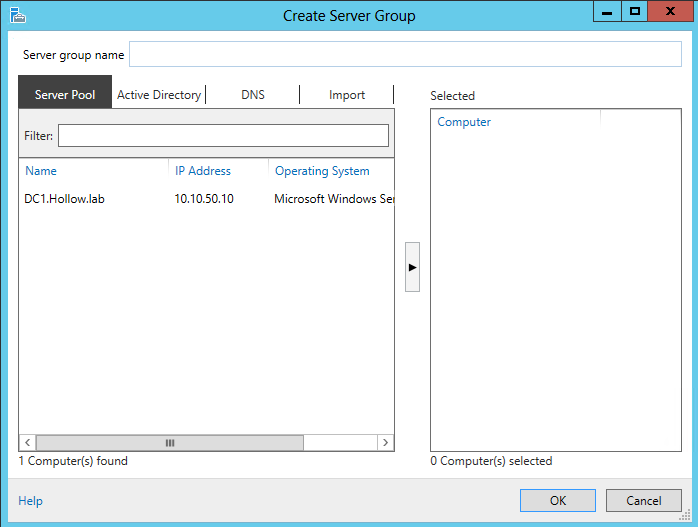The height and width of the screenshot is (527, 698).
Task: Sort list by IP Address column
Action: pos(203,171)
